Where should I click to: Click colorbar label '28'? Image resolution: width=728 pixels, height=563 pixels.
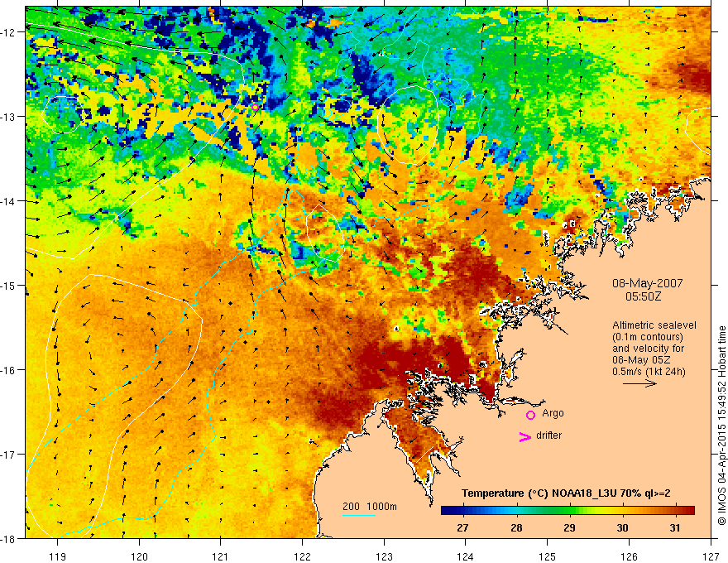[516, 527]
